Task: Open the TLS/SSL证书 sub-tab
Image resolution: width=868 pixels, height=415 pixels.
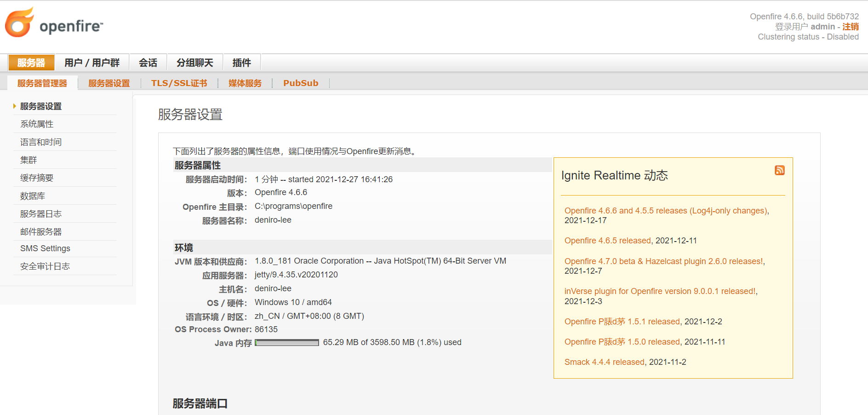Action: [179, 83]
